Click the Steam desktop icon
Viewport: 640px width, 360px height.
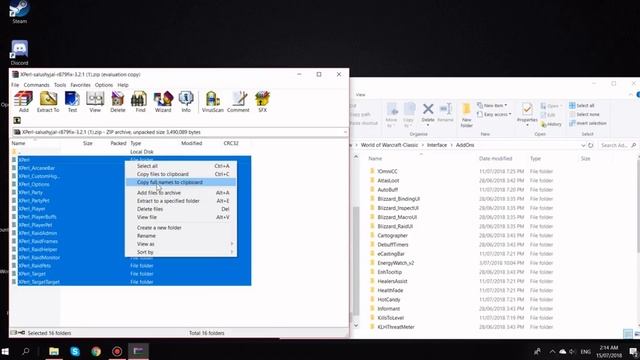coord(19,11)
